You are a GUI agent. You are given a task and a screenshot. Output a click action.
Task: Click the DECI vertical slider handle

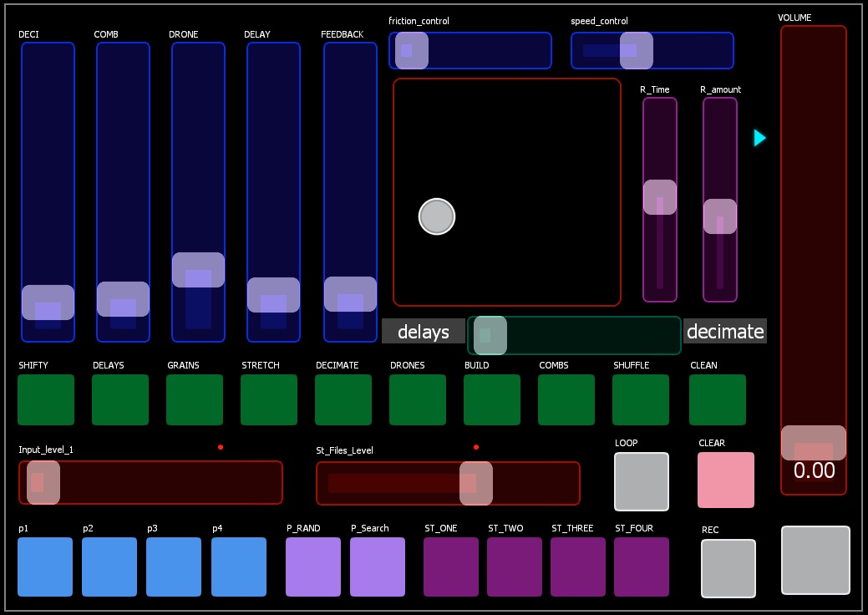tap(48, 302)
